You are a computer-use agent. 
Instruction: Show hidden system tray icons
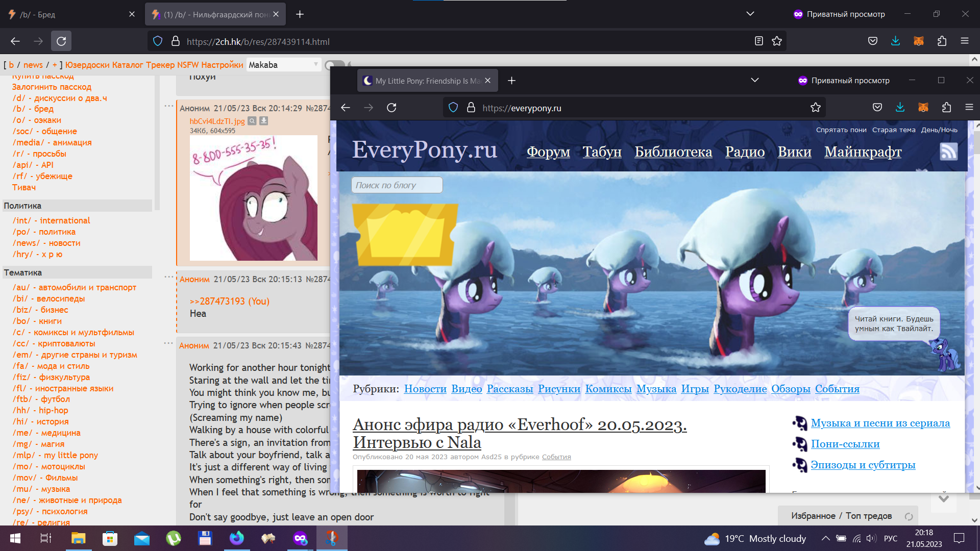pyautogui.click(x=825, y=538)
